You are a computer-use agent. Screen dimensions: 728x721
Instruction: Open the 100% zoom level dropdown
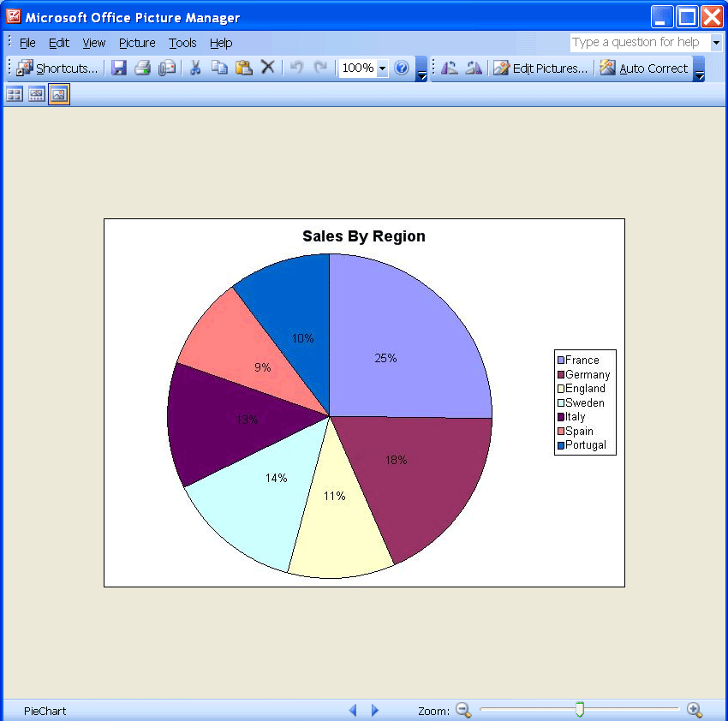pos(382,69)
